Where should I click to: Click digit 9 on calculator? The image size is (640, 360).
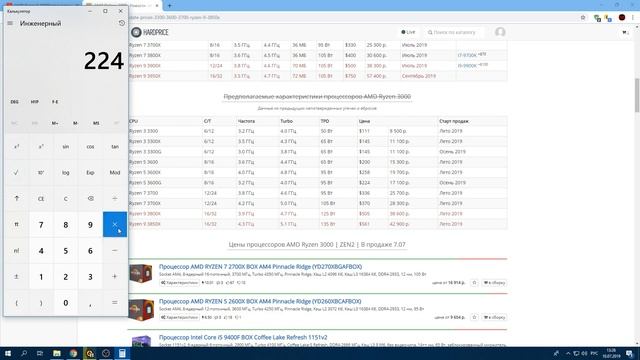coord(90,224)
